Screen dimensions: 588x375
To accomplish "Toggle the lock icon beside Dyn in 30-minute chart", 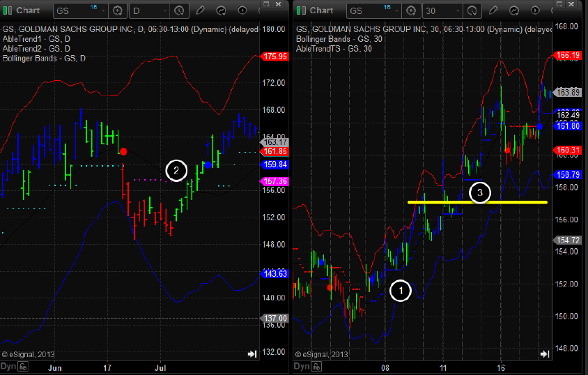I will (317, 367).
